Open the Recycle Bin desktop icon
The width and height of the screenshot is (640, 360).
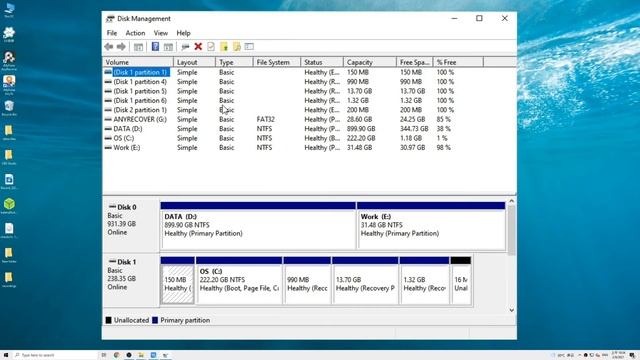pyautogui.click(x=9, y=108)
